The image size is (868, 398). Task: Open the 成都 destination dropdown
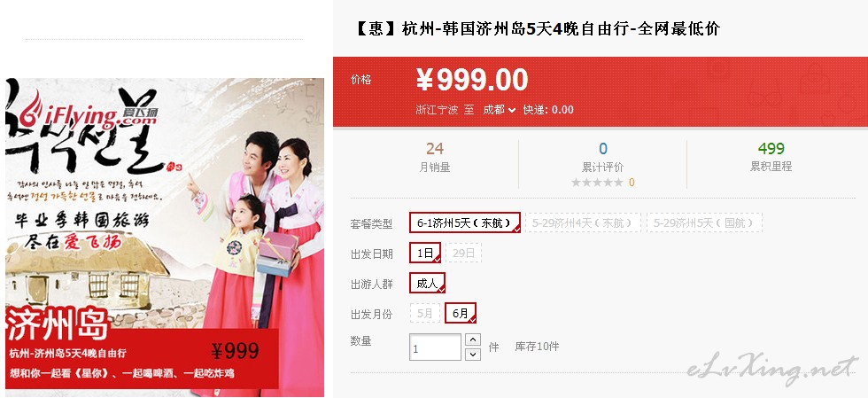click(500, 110)
